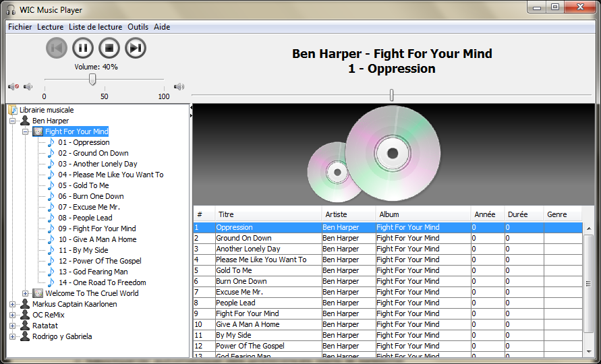Pause playback with the pause button
Image resolution: width=601 pixels, height=364 pixels.
tap(83, 48)
